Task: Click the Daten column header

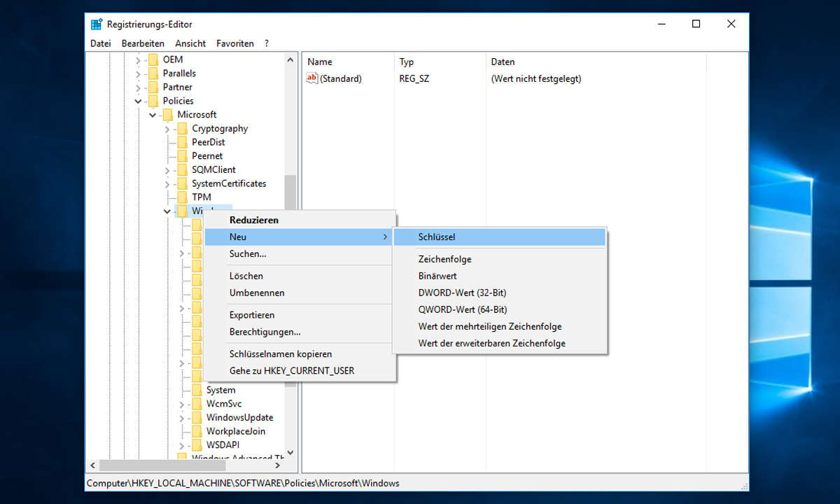Action: (596, 62)
